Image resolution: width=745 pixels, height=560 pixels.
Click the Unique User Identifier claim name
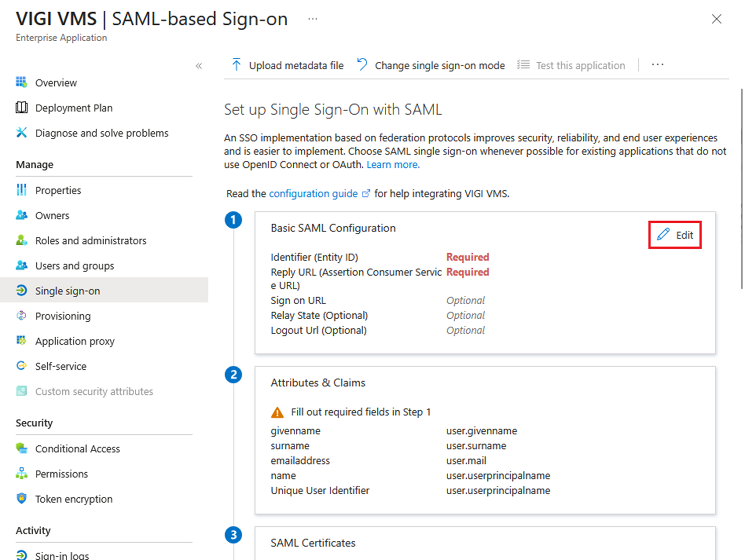(320, 491)
